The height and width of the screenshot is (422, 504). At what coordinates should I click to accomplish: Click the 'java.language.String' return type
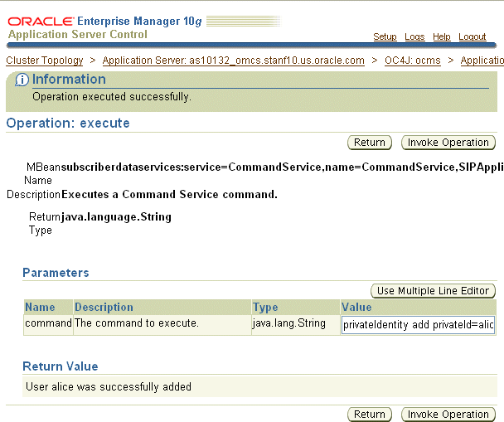click(x=116, y=217)
